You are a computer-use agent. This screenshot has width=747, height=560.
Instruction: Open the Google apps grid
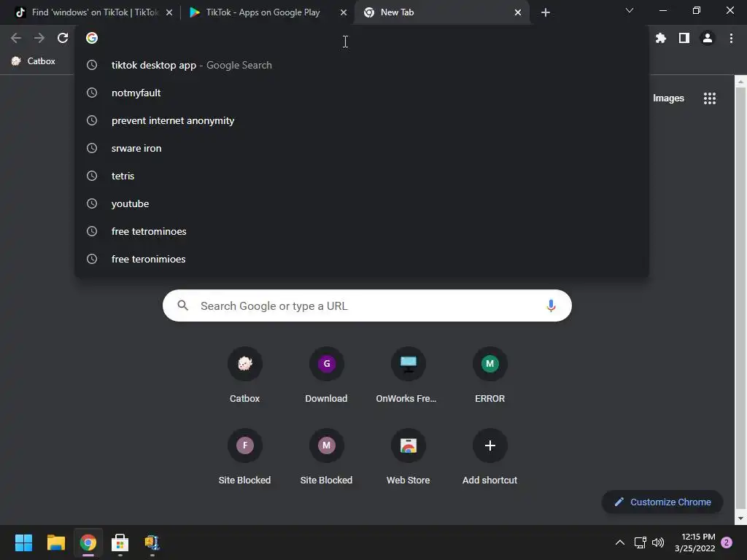(x=710, y=98)
